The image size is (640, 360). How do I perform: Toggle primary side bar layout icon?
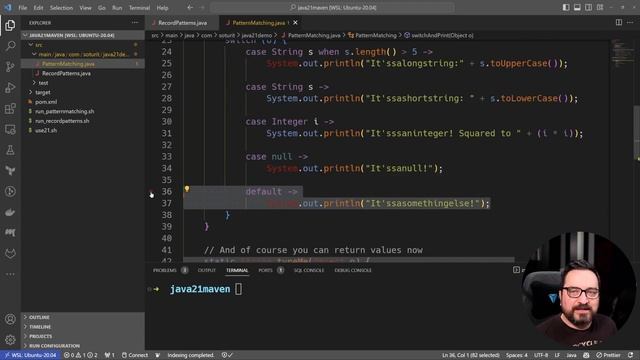tap(566, 7)
